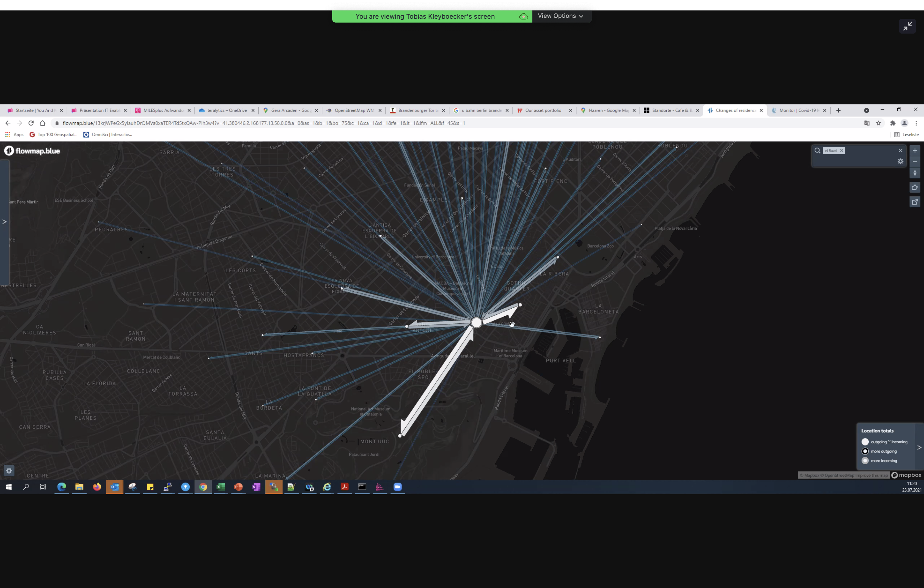Open Excel from the Windows taskbar
The image size is (924, 588).
pyautogui.click(x=221, y=487)
